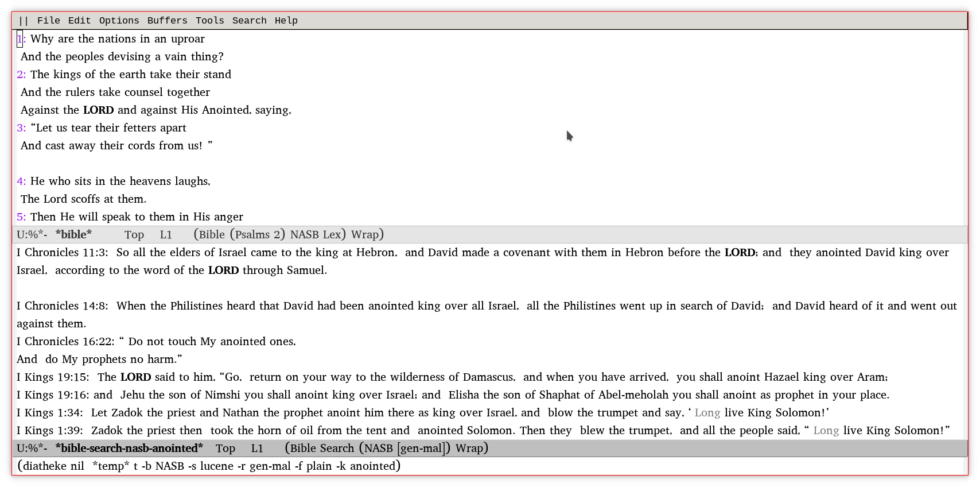This screenshot has height=487, width=980.
Task: Select the I Chronicles 14:8 search result
Action: click(x=61, y=306)
